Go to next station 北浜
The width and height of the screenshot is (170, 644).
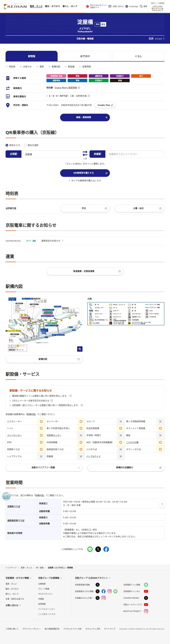point(156,39)
